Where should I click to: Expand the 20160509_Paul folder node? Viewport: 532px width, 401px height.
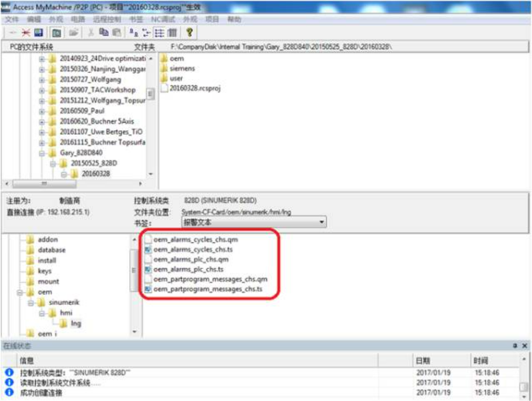tap(43, 111)
